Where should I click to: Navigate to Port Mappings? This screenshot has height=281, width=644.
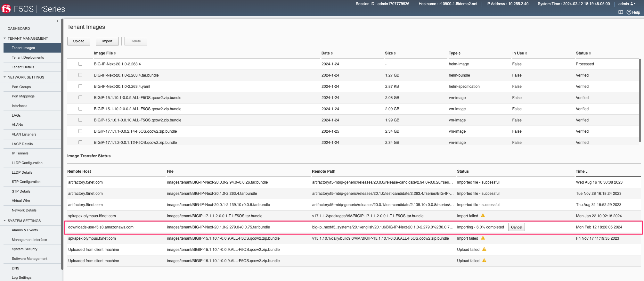23,96
